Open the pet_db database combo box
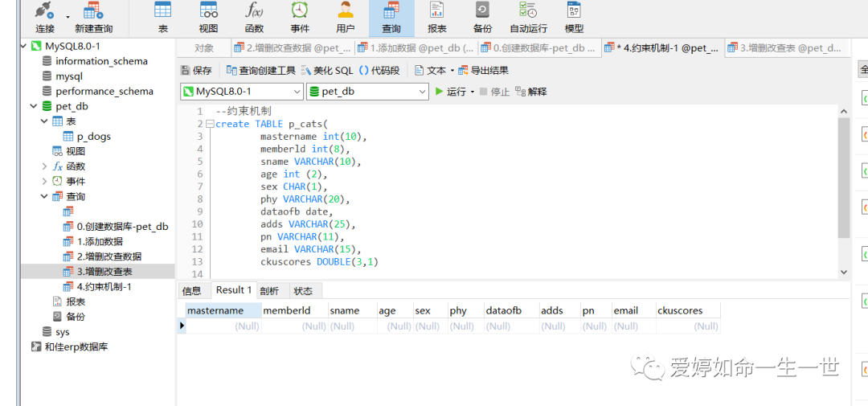 (x=367, y=92)
